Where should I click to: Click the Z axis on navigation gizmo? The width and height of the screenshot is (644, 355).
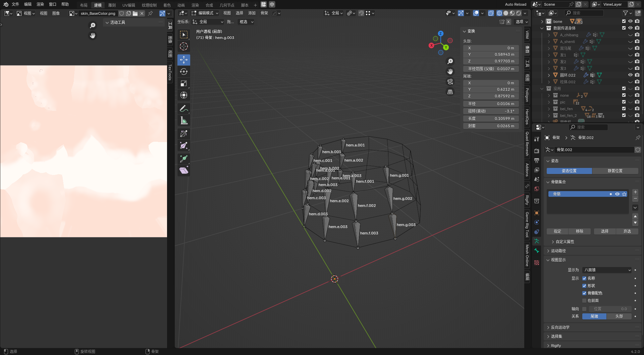pyautogui.click(x=441, y=34)
